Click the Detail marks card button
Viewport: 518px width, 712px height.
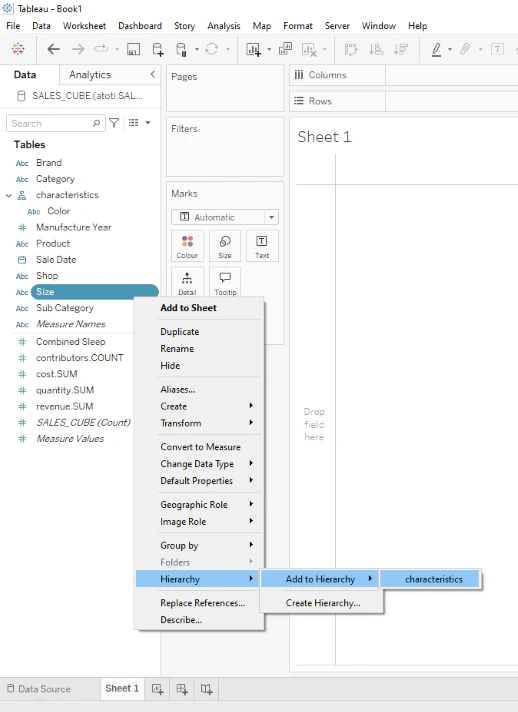point(187,282)
